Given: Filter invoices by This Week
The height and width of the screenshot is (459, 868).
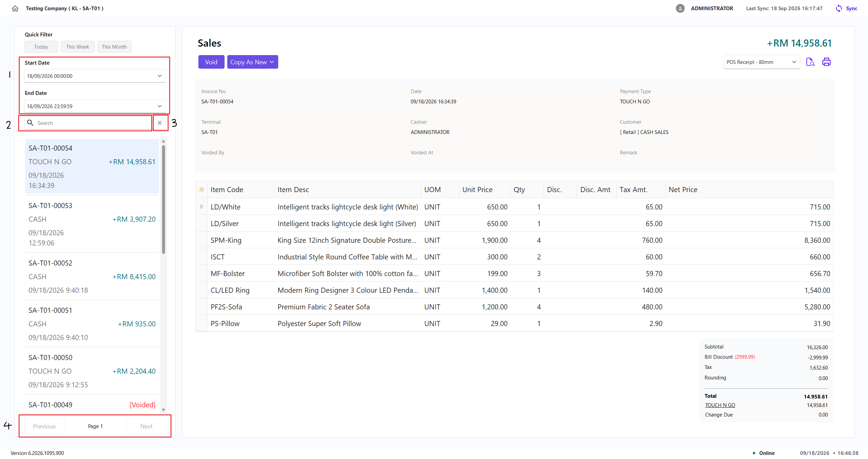Looking at the screenshot, I should point(77,47).
